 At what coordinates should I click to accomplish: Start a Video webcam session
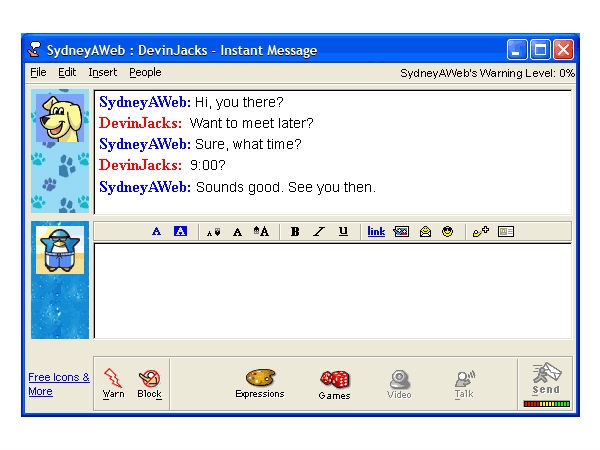tap(399, 384)
